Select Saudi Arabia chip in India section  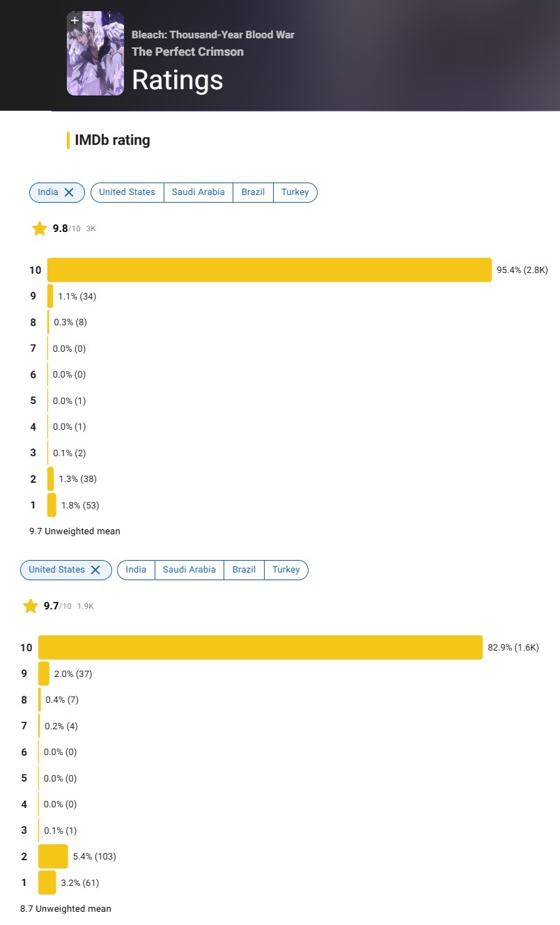[199, 192]
